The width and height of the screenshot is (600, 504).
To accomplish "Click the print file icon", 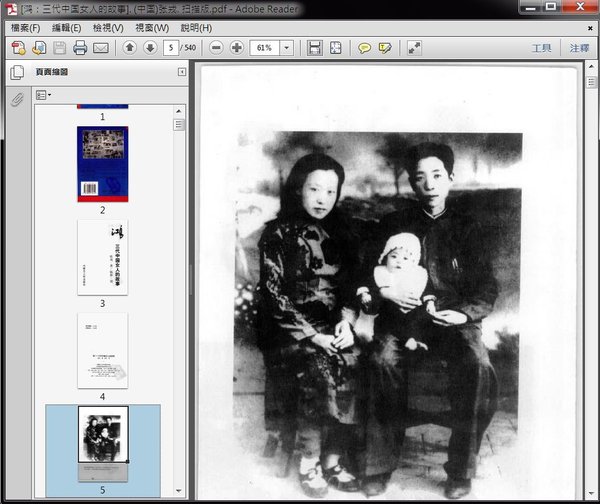I will click(x=80, y=48).
